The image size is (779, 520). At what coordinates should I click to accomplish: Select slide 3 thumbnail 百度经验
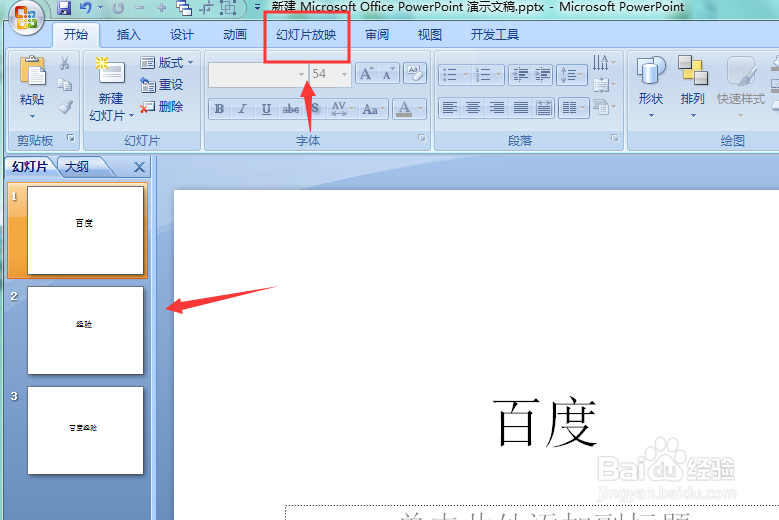(x=85, y=431)
